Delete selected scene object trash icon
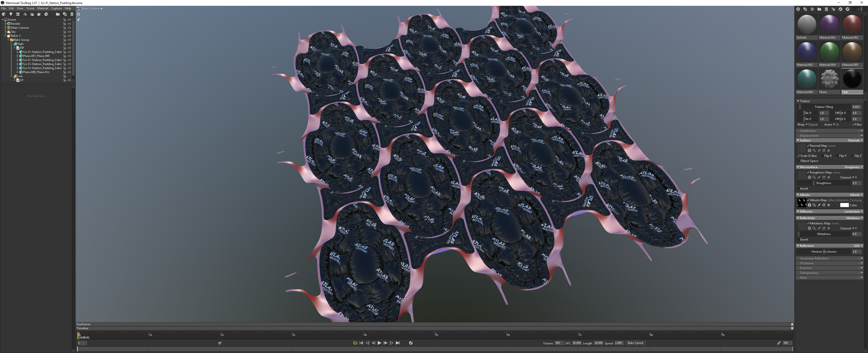This screenshot has width=868, height=353. 72,14
